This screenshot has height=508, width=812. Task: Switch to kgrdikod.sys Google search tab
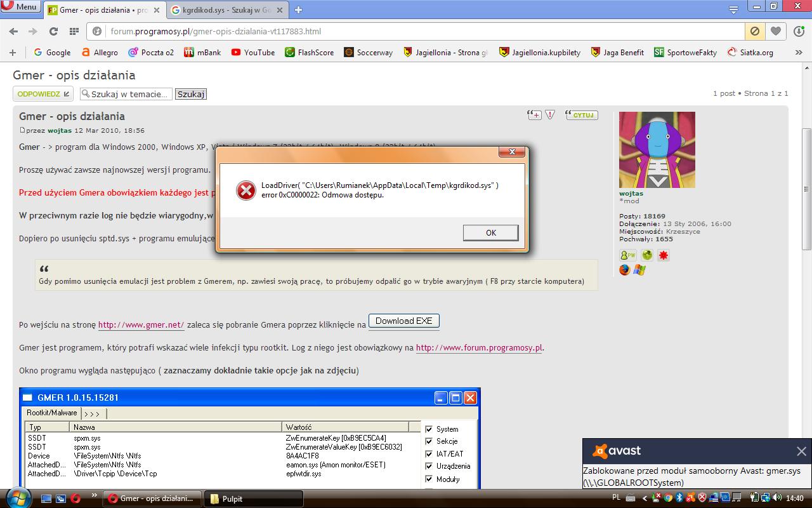225,10
